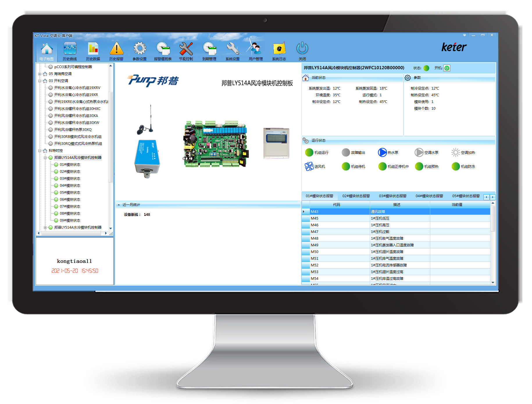Toggle the 空调水泵 pump indicator

click(x=419, y=152)
